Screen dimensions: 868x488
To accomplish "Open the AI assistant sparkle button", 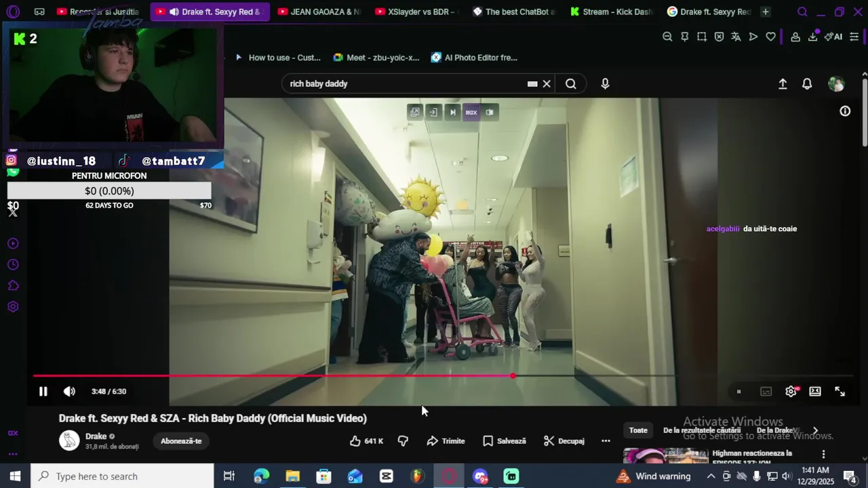I will point(833,37).
